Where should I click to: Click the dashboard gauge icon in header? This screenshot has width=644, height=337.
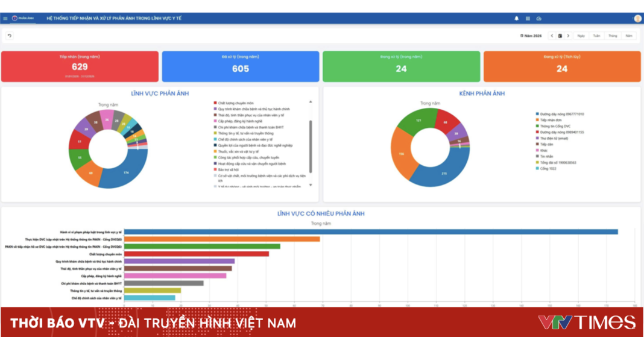click(538, 19)
